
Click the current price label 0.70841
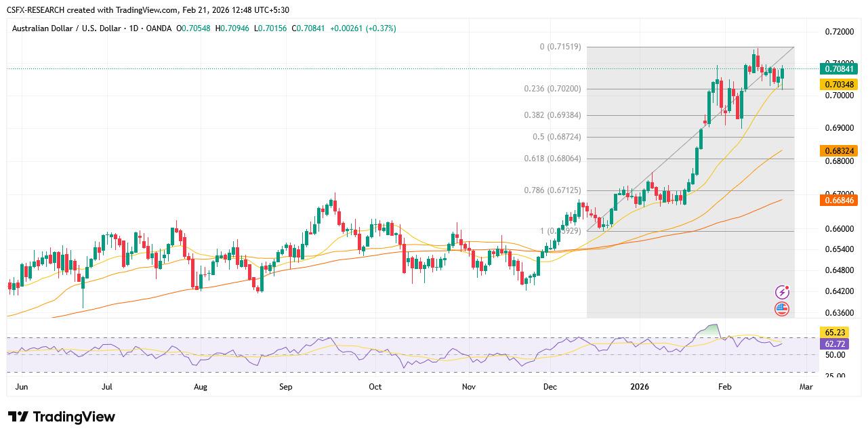[x=840, y=69]
